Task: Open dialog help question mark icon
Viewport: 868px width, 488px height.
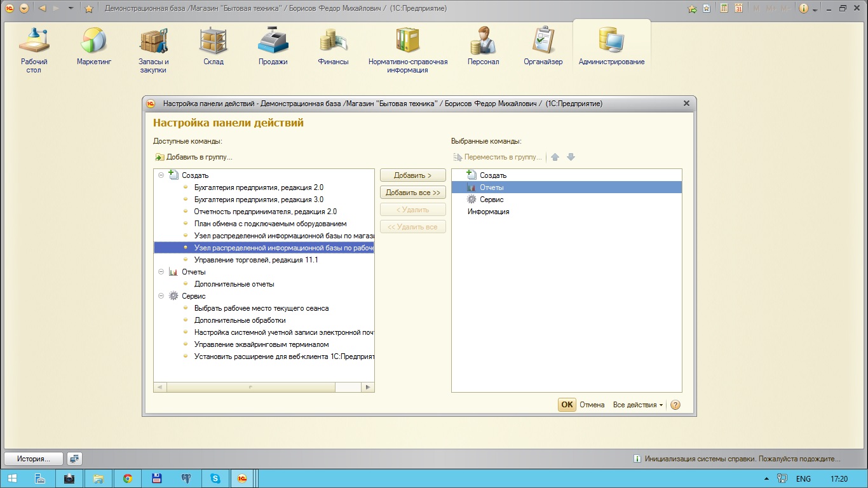Action: click(x=675, y=405)
